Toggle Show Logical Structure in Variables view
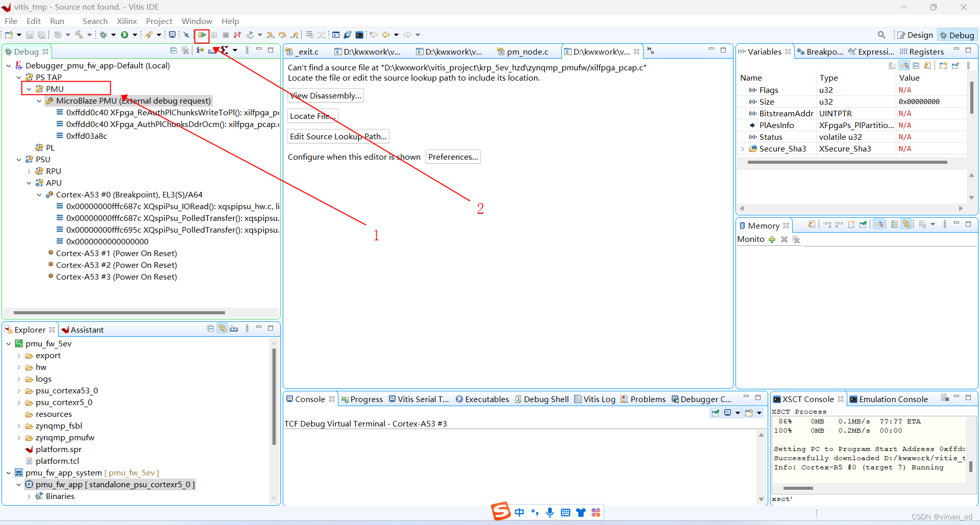Viewport: 980px width, 525px height. click(904, 65)
